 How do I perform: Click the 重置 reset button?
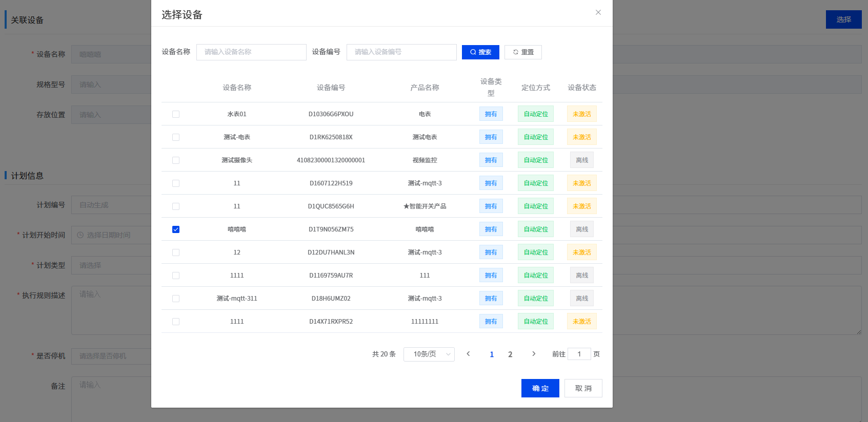pyautogui.click(x=523, y=52)
